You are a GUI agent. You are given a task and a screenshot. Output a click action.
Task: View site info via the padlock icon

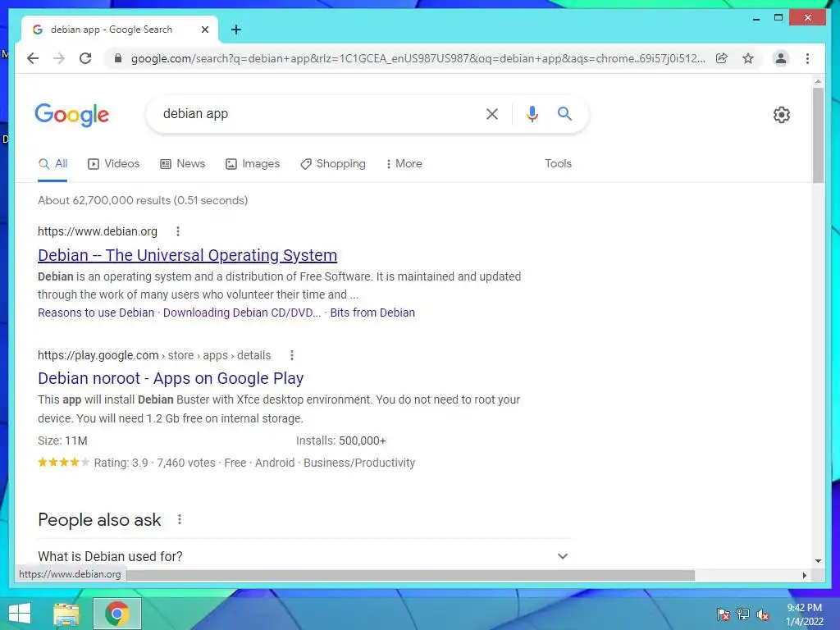click(x=118, y=58)
